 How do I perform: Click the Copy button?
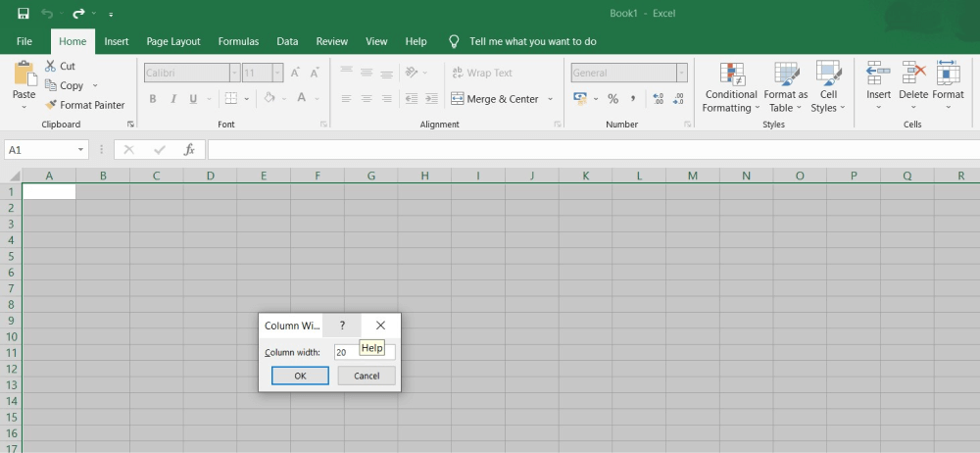coord(65,85)
